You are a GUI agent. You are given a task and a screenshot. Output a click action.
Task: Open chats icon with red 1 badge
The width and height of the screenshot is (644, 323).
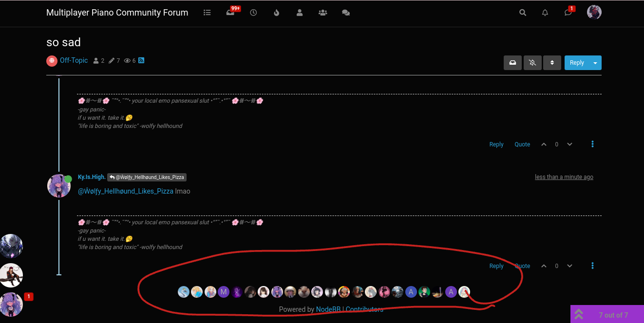568,13
